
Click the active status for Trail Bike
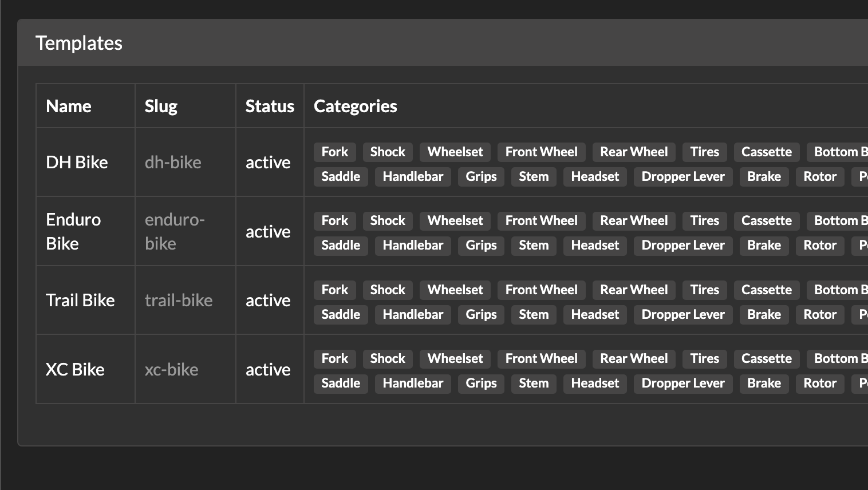pos(268,301)
